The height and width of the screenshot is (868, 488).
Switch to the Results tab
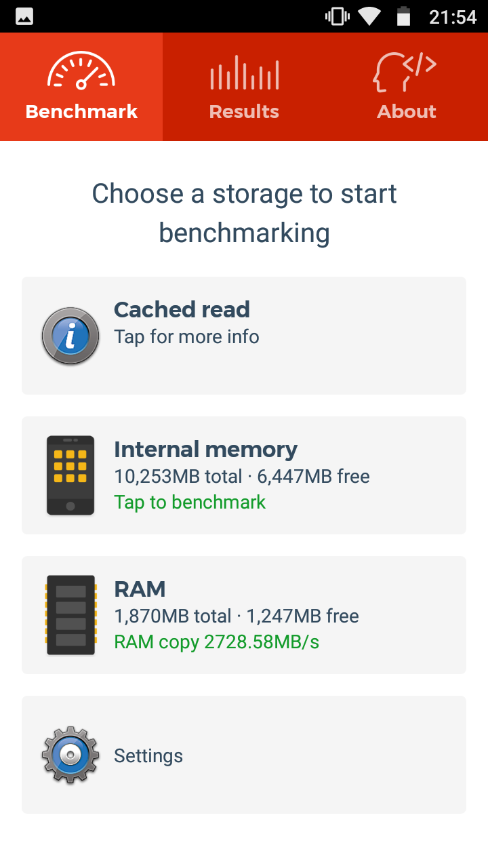pos(244,87)
